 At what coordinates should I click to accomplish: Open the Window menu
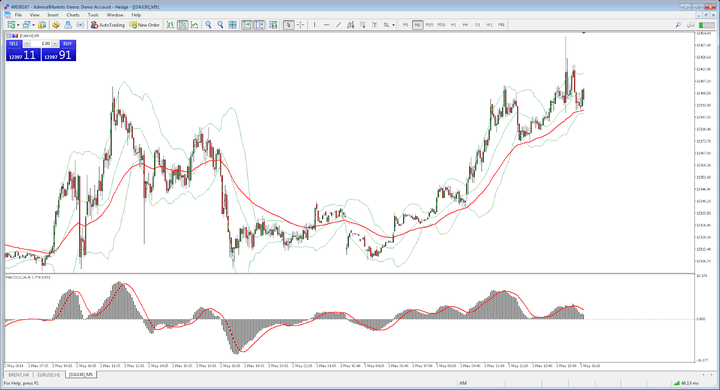tap(115, 15)
